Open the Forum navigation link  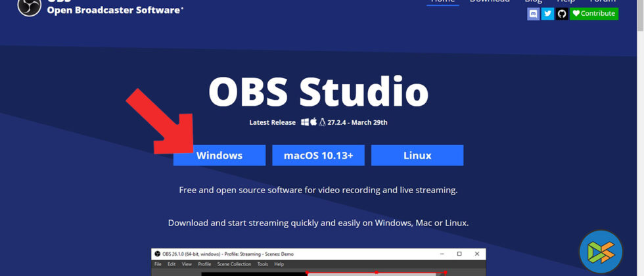(602, 1)
